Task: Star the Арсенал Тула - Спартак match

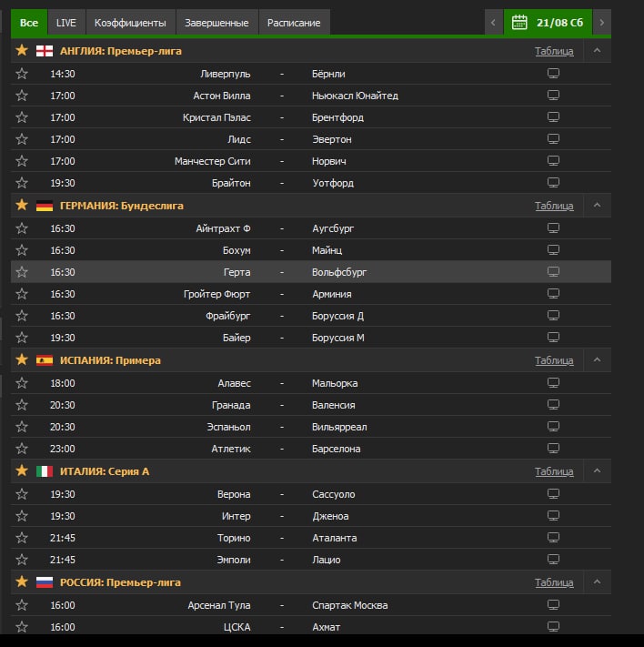Action: 22,605
